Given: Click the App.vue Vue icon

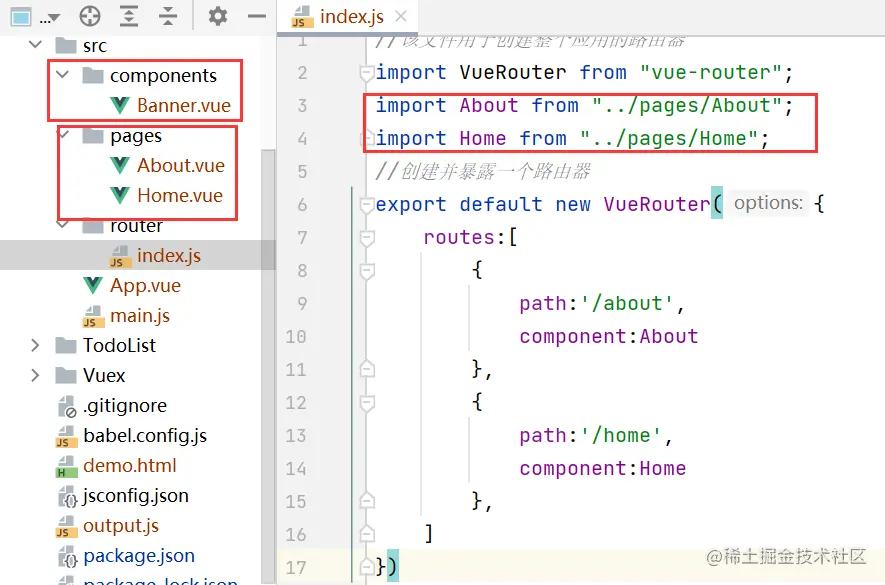Looking at the screenshot, I should tap(93, 285).
